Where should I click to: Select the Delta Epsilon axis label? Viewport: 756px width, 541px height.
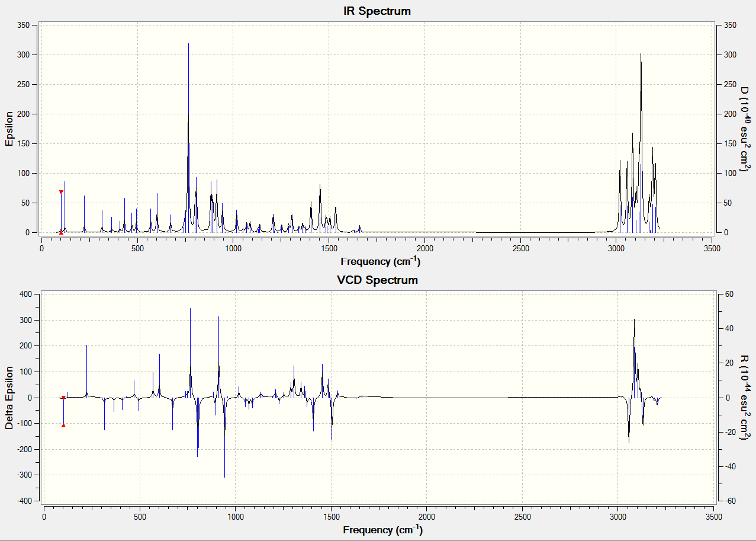point(9,398)
